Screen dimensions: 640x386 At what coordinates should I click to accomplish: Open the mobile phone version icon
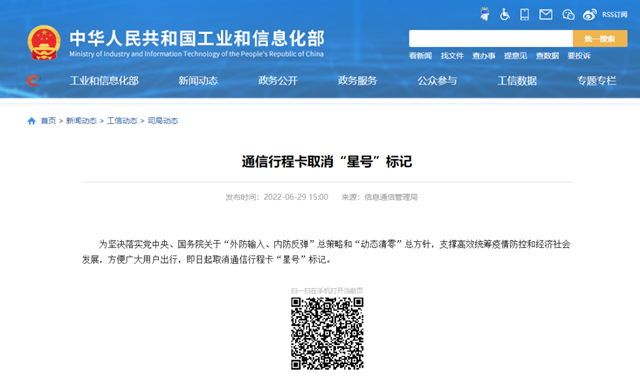(524, 14)
